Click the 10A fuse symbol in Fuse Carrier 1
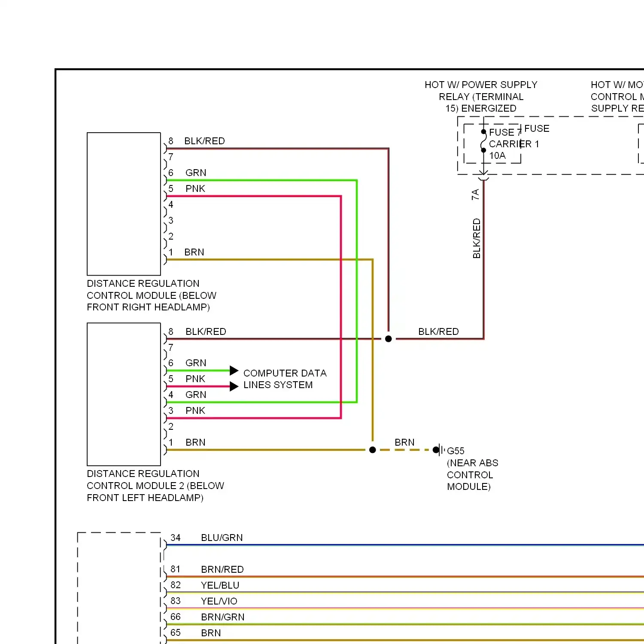The height and width of the screenshot is (644, 644). pyautogui.click(x=483, y=141)
